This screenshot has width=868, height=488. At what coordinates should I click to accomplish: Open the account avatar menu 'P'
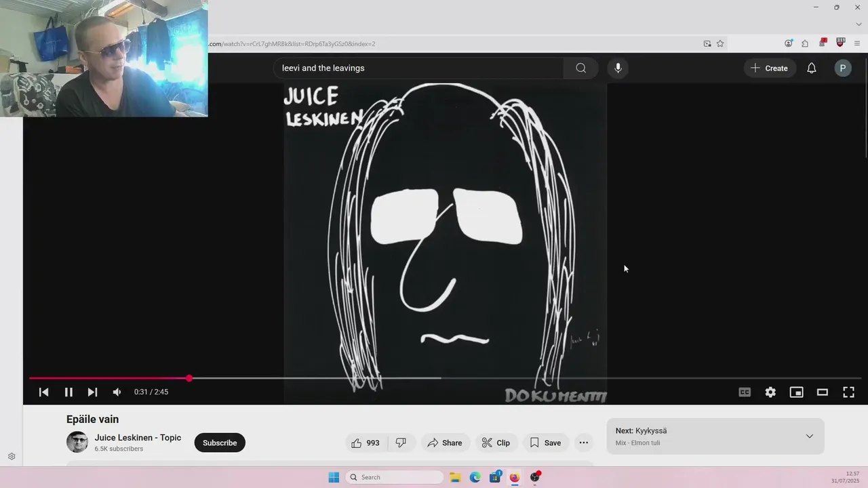tap(843, 68)
